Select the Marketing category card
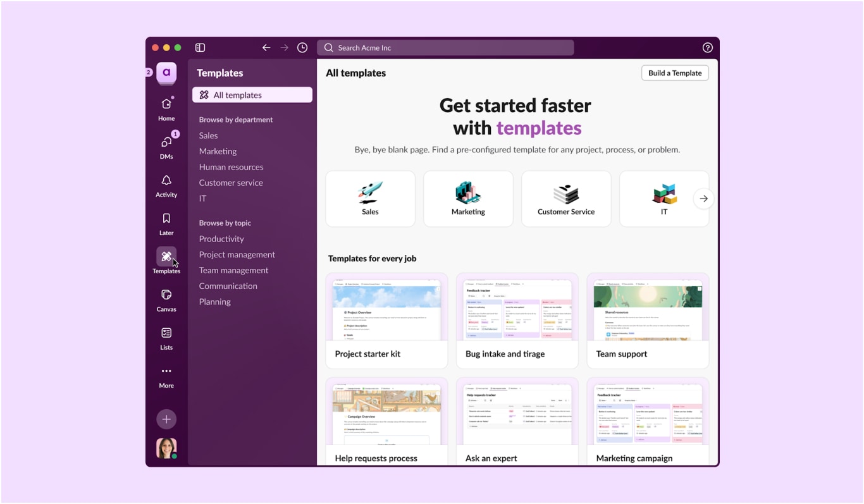This screenshot has width=864, height=504. 468,199
